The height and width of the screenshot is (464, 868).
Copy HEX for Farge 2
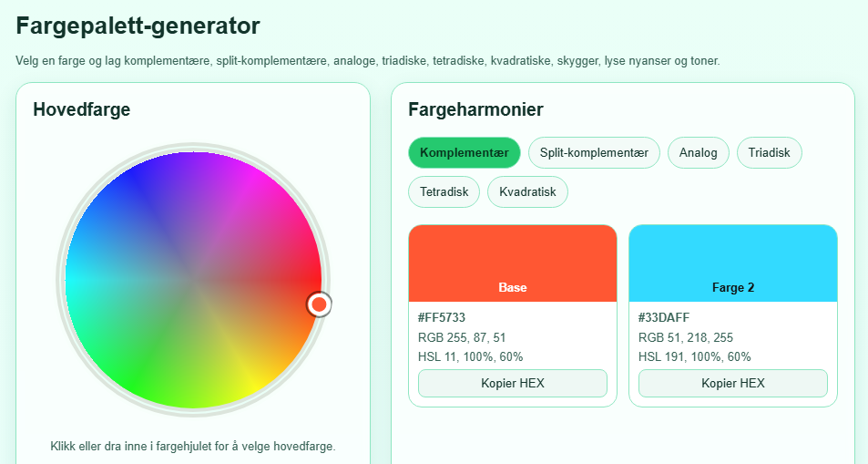733,383
